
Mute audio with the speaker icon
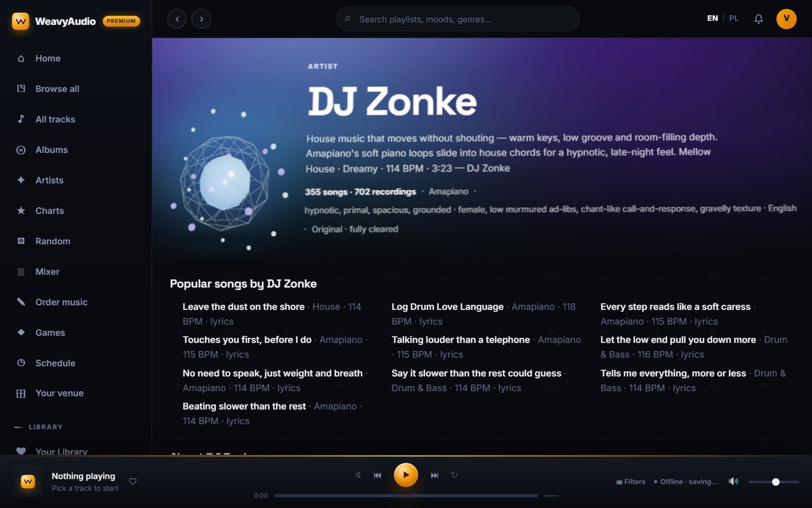733,481
